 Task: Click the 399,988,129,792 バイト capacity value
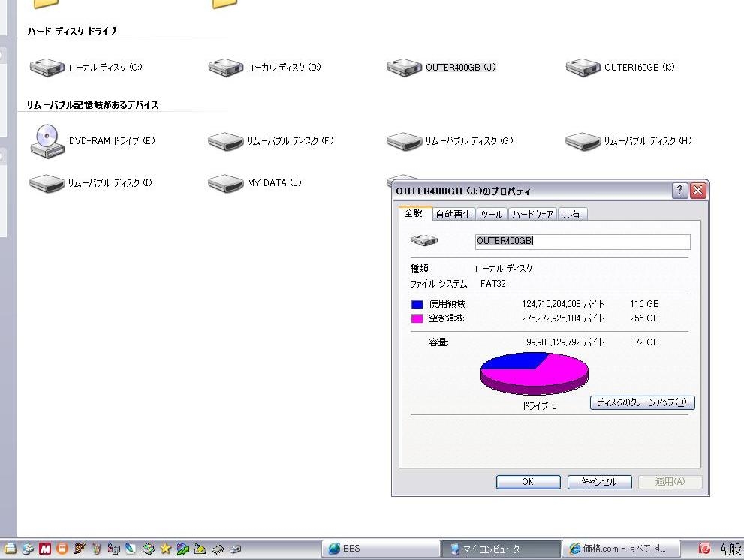click(x=563, y=342)
